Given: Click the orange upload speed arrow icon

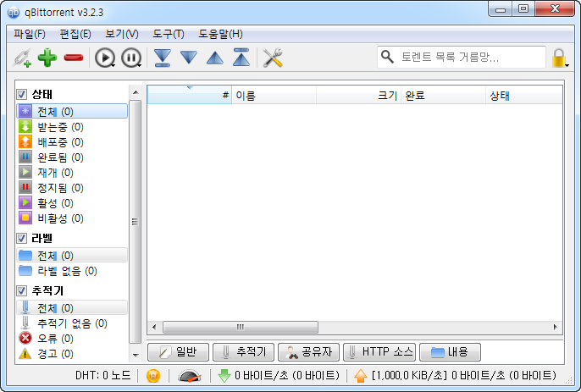Looking at the screenshot, I should point(361,376).
